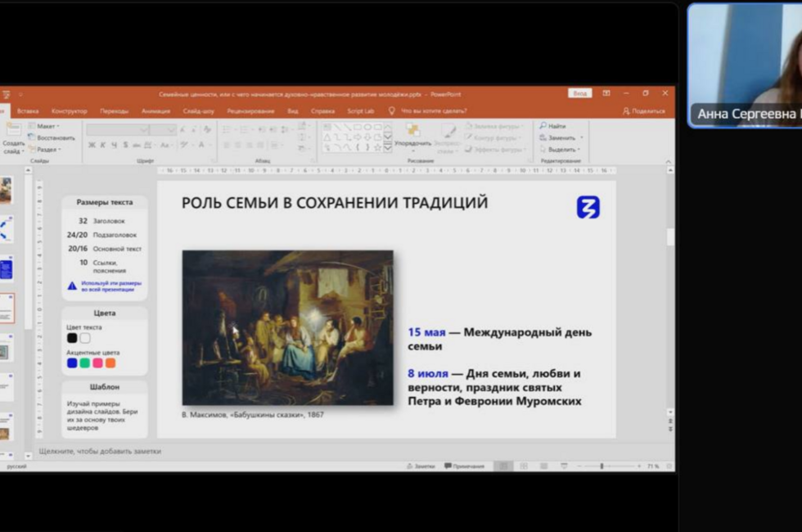Click the 15 мая date text
802x532 pixels.
426,332
